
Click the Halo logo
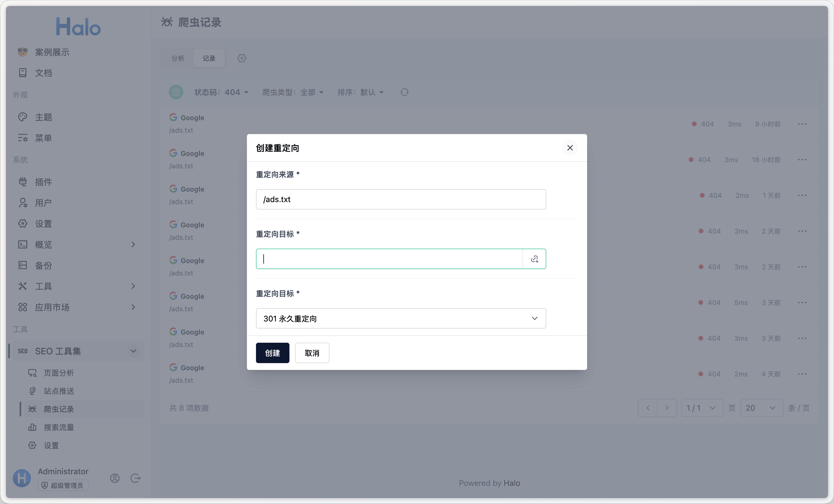click(x=78, y=27)
